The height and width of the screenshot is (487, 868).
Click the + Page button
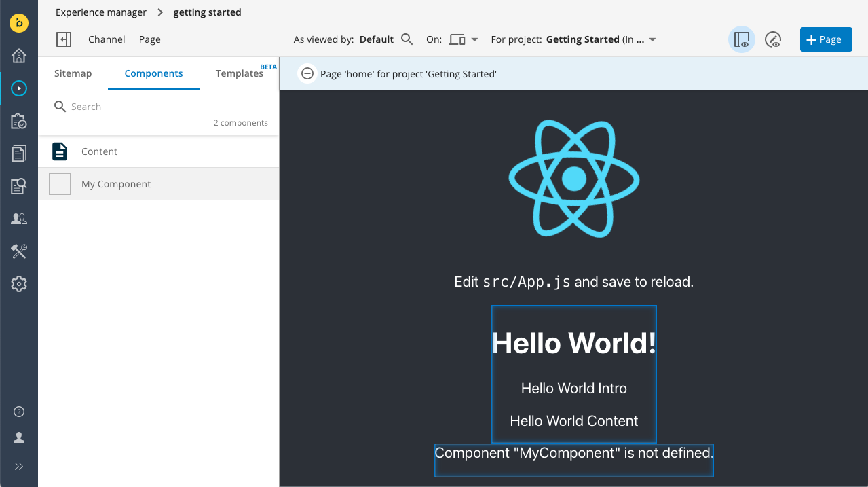(x=825, y=39)
